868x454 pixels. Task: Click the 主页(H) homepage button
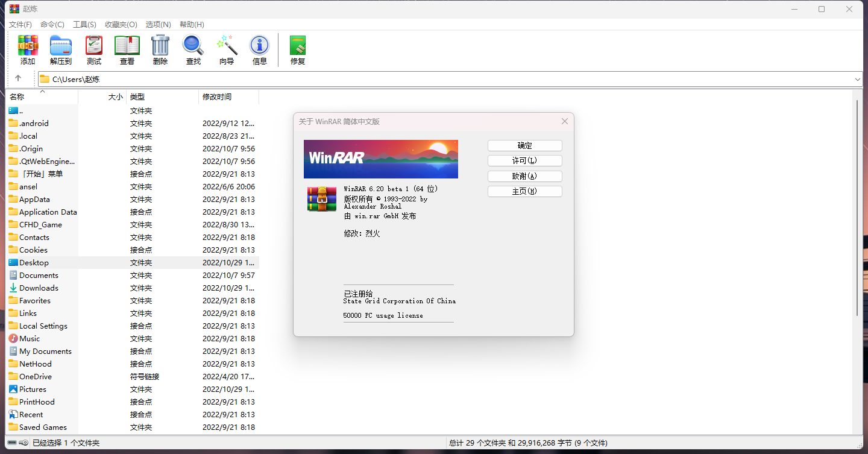coord(525,191)
